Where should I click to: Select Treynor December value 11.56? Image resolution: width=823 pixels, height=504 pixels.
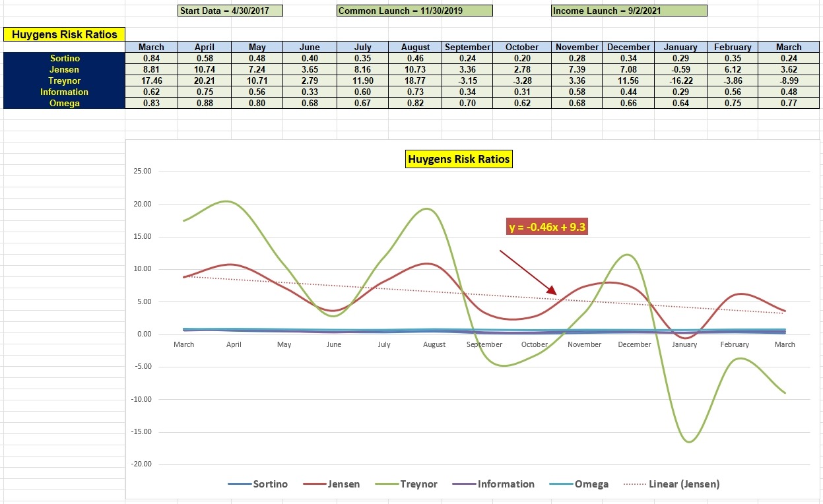pos(628,80)
